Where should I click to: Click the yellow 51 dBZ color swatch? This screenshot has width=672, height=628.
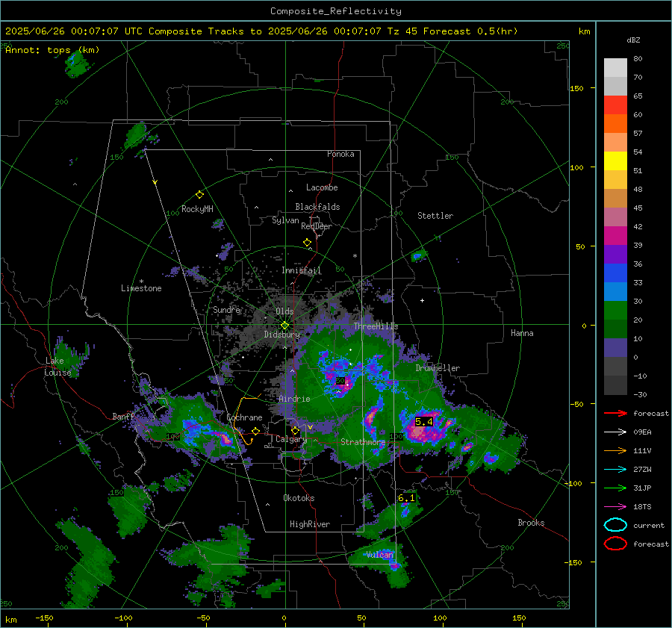(615, 161)
